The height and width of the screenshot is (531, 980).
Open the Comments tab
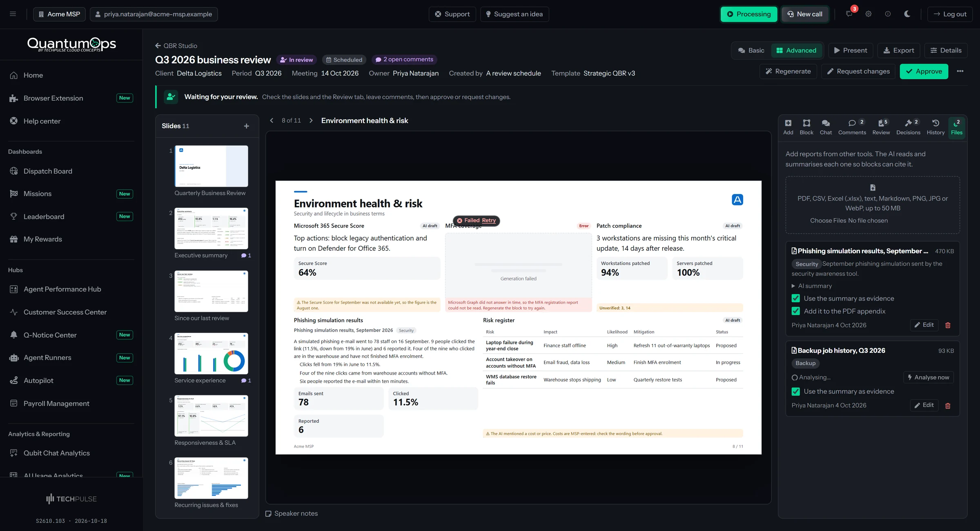point(852,127)
